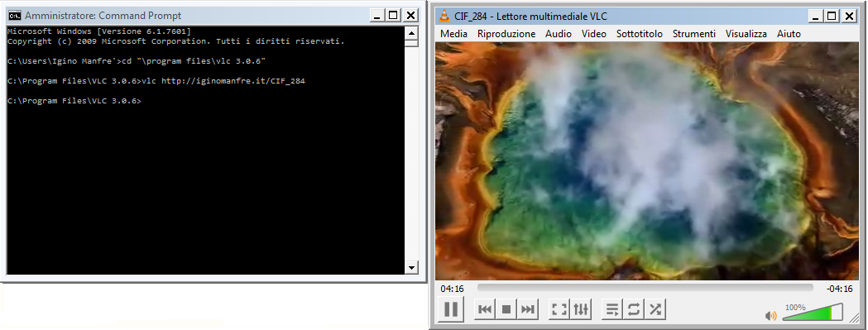This screenshot has width=868, height=330.
Task: Pause playback with the pause button
Action: (x=451, y=309)
